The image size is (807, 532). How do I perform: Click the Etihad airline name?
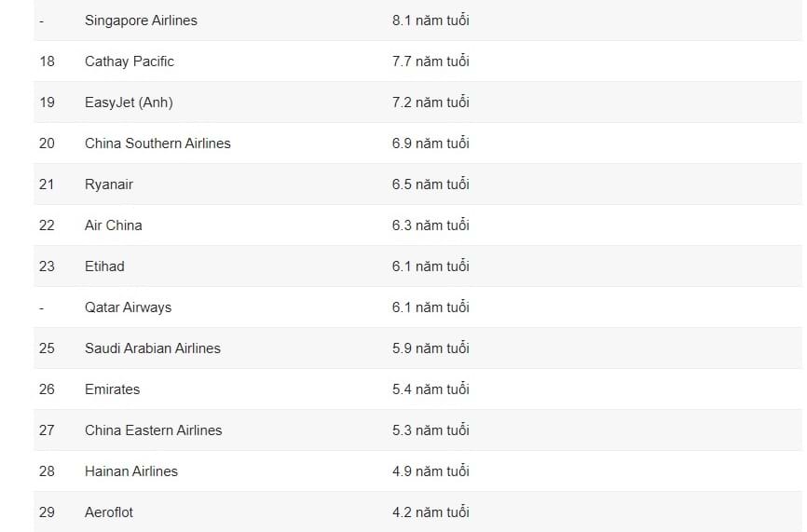104,266
